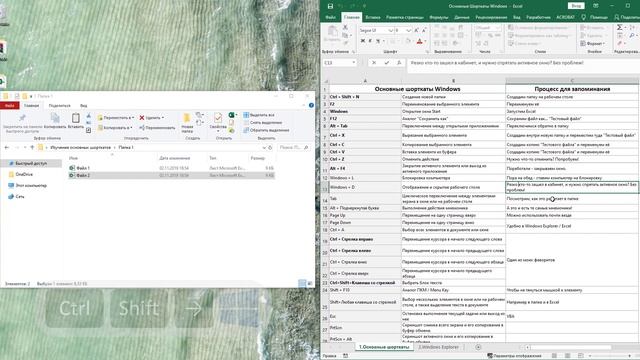Click Italic button in Excel font group

coord(370,41)
